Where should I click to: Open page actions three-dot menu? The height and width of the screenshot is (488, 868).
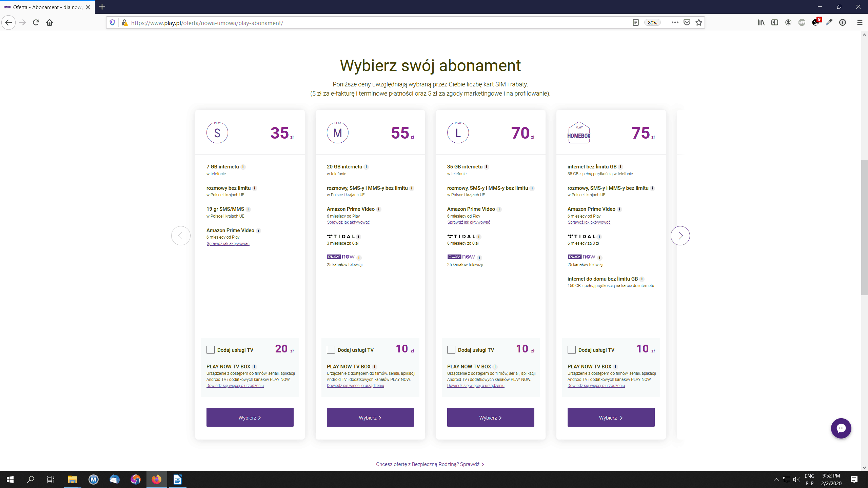pyautogui.click(x=675, y=23)
